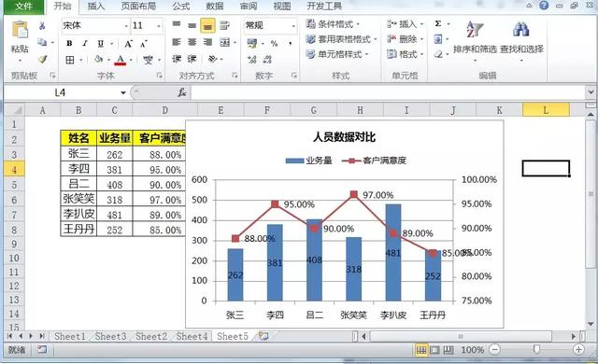Open Cell Styles (单元格样式) dropdown
Image resolution: width=598 pixels, height=364 pixels.
tap(337, 54)
